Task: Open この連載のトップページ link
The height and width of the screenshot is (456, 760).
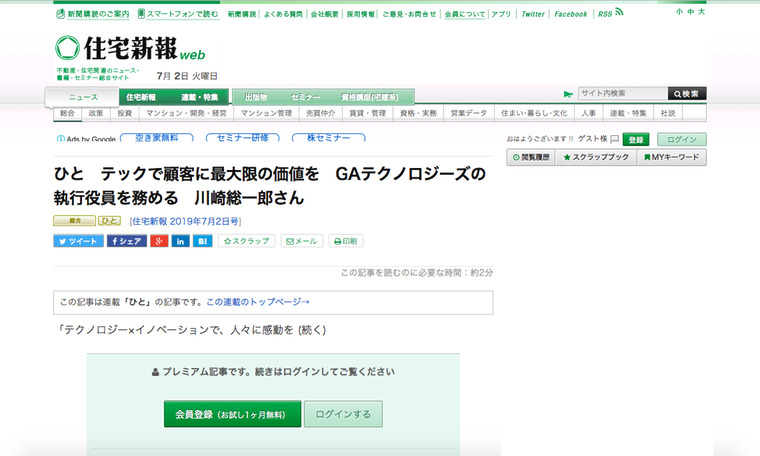Action: (x=257, y=301)
